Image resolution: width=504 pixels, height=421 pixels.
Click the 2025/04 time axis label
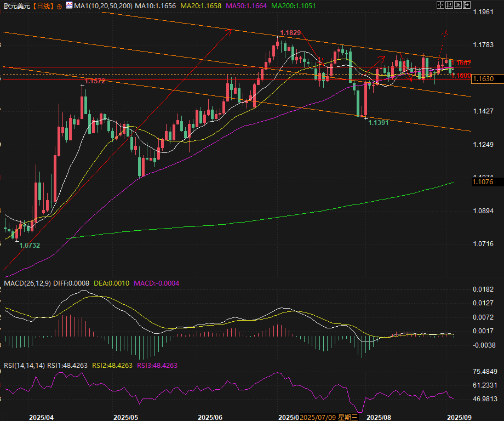(x=41, y=418)
